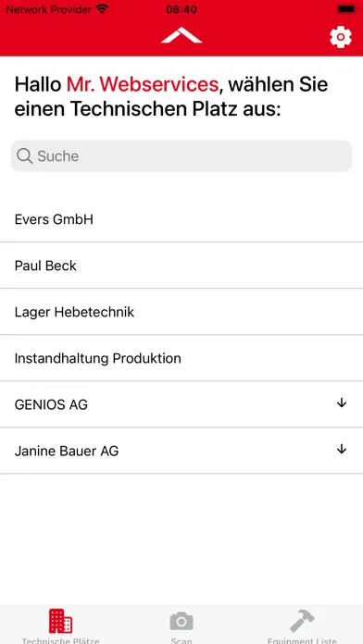Switch to the Scan tab label
363x644 pixels.
pyautogui.click(x=181, y=640)
